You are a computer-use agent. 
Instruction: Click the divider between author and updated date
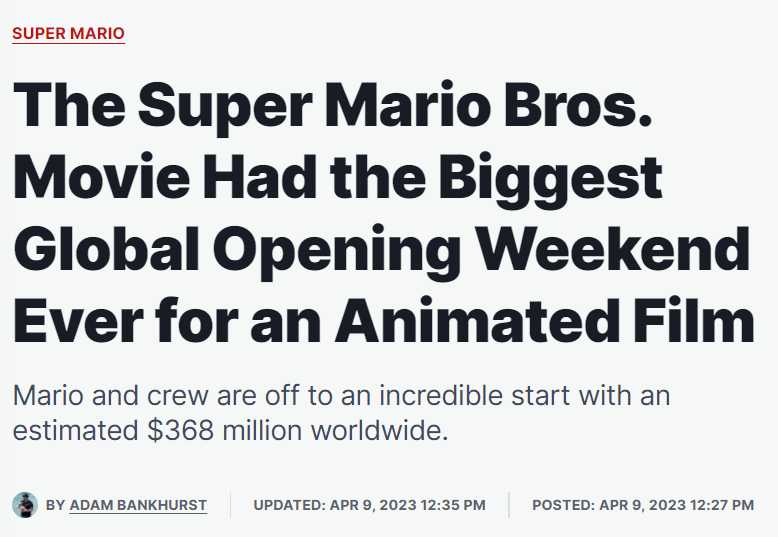tap(230, 505)
